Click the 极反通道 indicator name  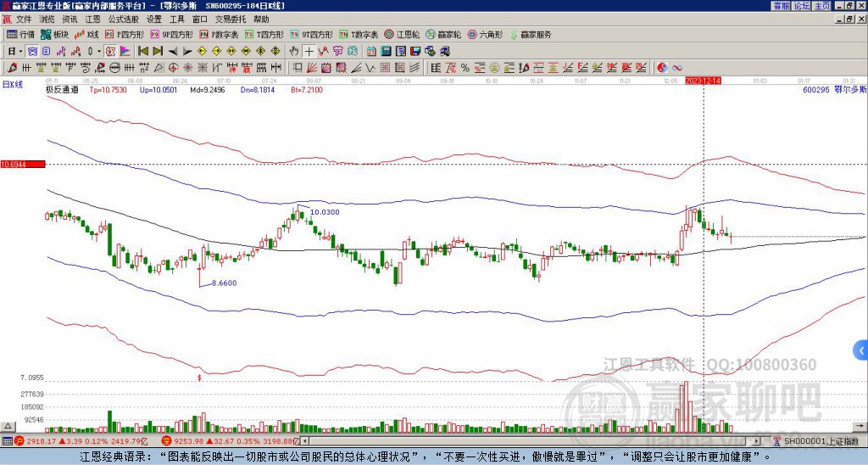click(x=62, y=90)
